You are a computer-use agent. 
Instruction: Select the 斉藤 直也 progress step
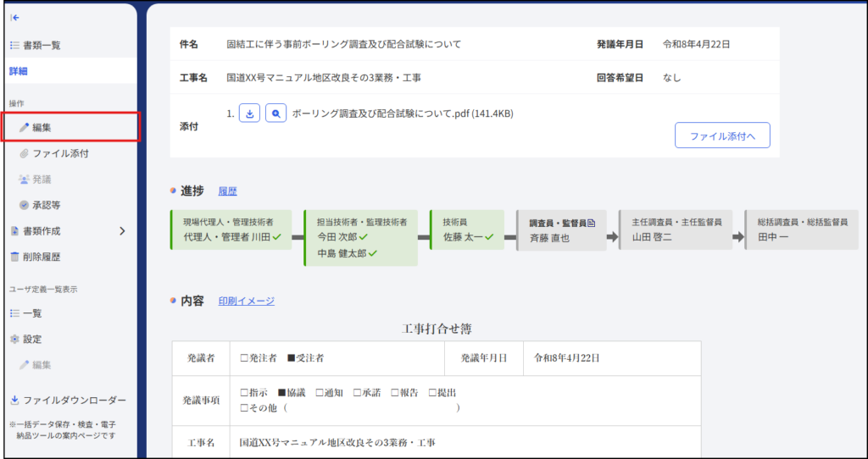tap(561, 230)
